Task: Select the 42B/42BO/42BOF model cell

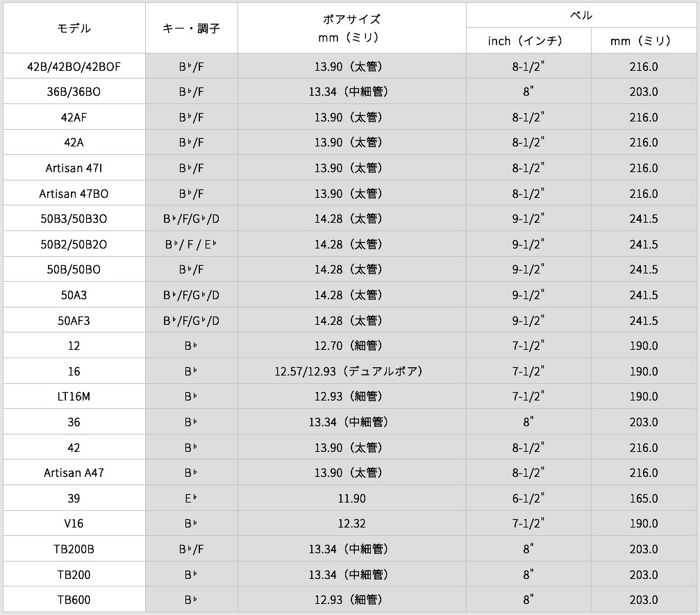Action: click(74, 67)
